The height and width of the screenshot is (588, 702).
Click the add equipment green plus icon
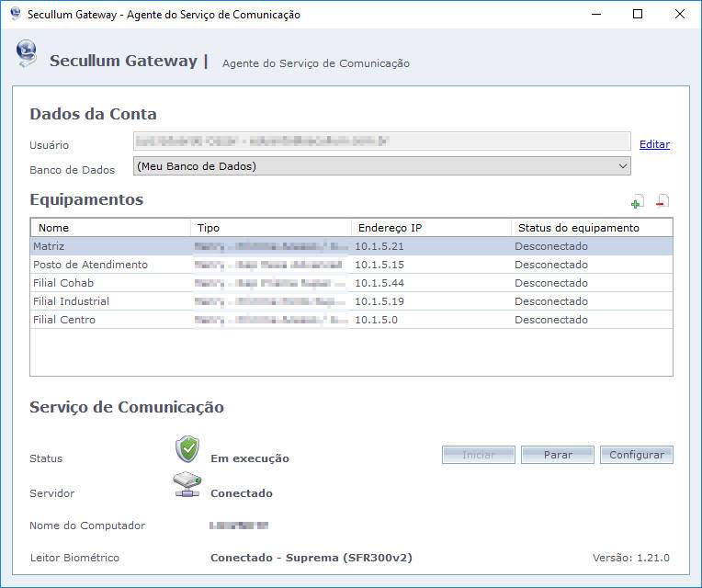pos(637,202)
